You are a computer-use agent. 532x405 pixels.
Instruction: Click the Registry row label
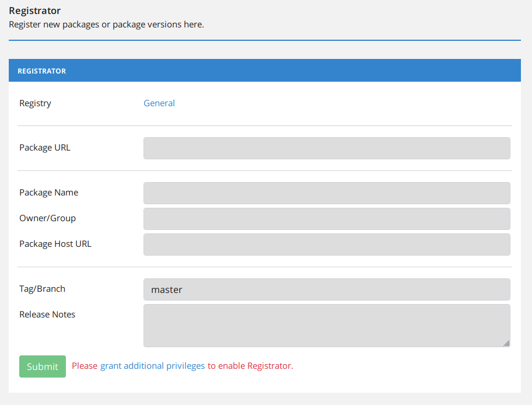(35, 103)
